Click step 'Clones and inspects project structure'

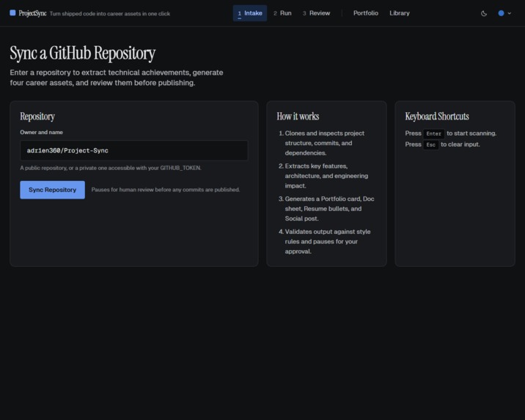pyautogui.click(x=324, y=143)
